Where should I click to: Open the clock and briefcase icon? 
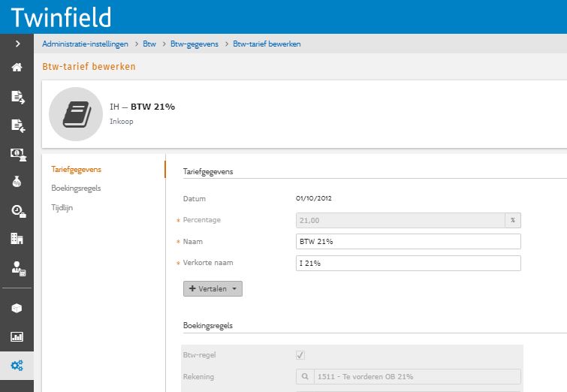tap(17, 211)
